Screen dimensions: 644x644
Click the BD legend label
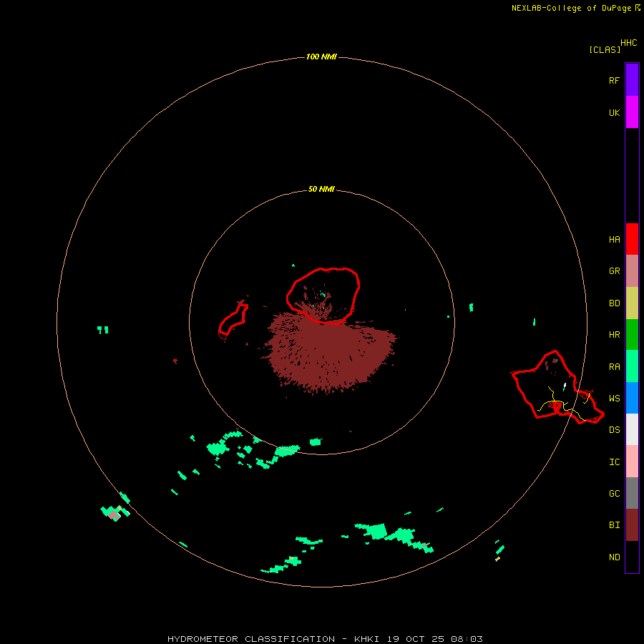click(x=615, y=303)
